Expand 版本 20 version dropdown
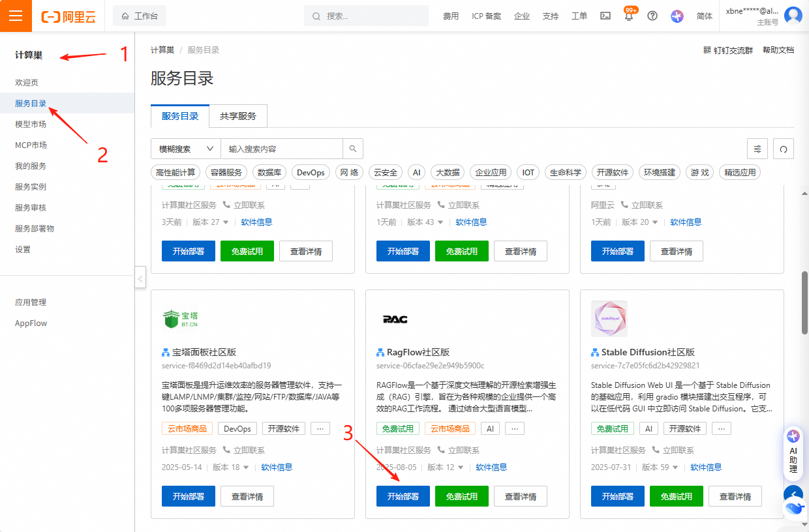 [x=640, y=222]
